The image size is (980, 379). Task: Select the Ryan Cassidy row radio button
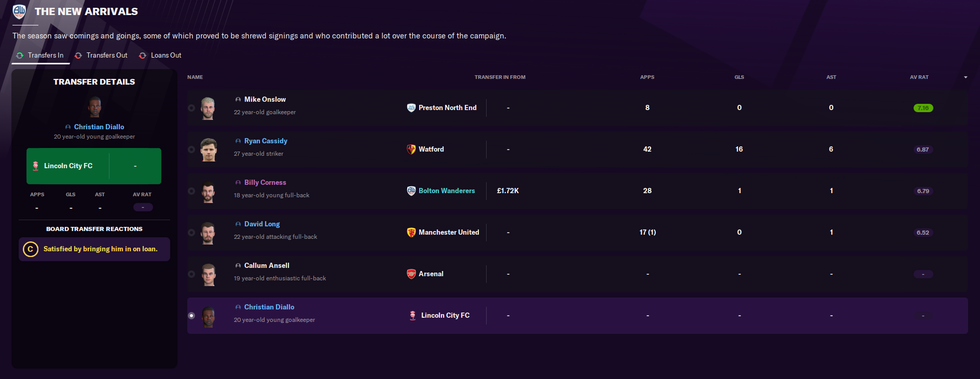pyautogui.click(x=191, y=150)
